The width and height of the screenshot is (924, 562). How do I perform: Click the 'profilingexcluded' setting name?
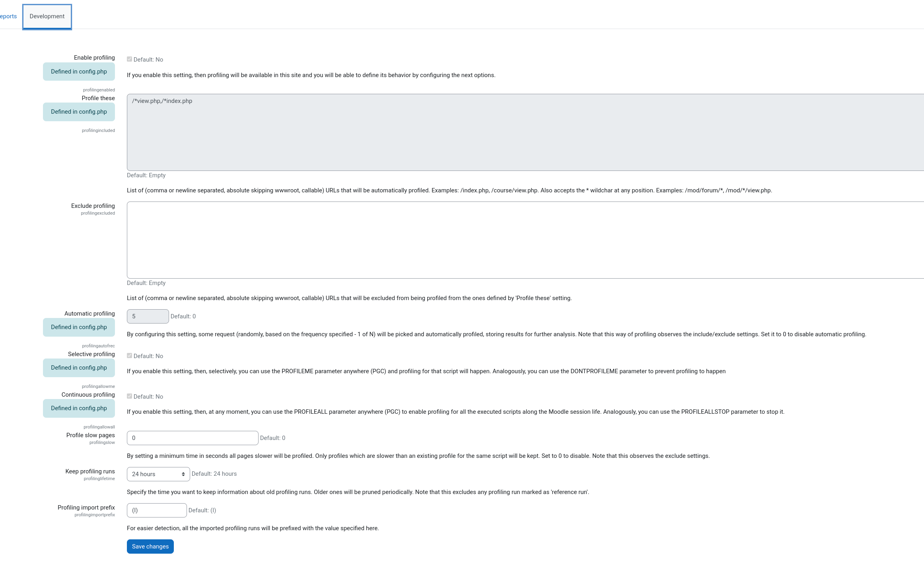pyautogui.click(x=98, y=213)
